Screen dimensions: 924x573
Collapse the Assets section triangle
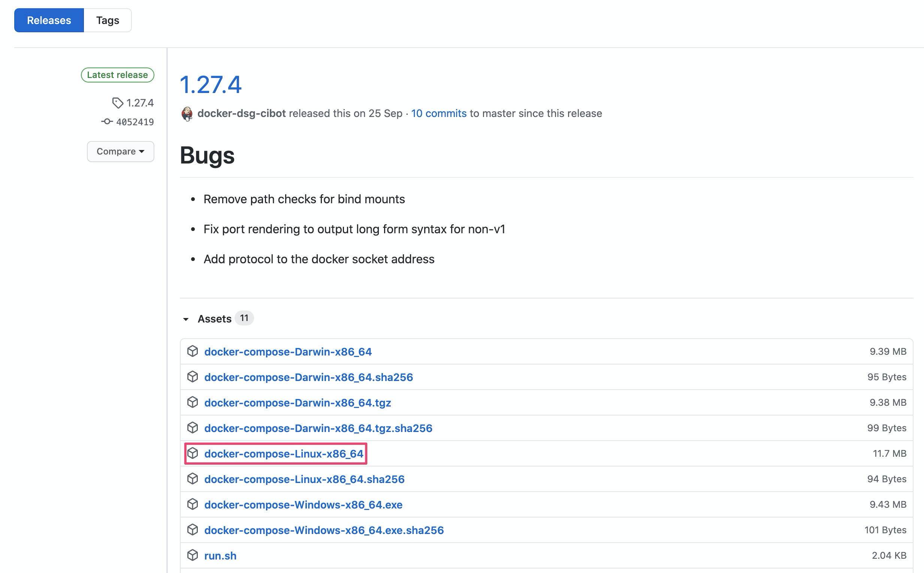(186, 319)
